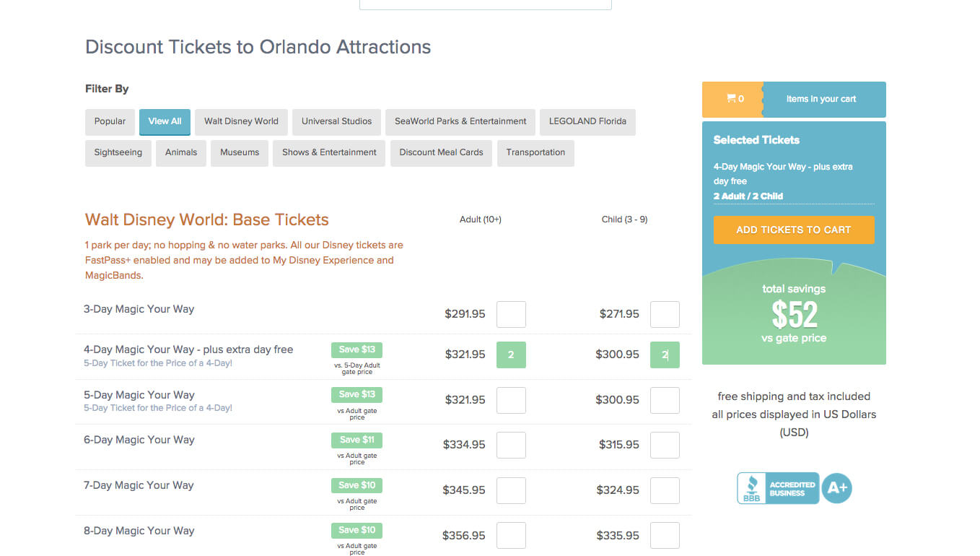
Task: Click the $324.95 child price
Action: pyautogui.click(x=618, y=490)
